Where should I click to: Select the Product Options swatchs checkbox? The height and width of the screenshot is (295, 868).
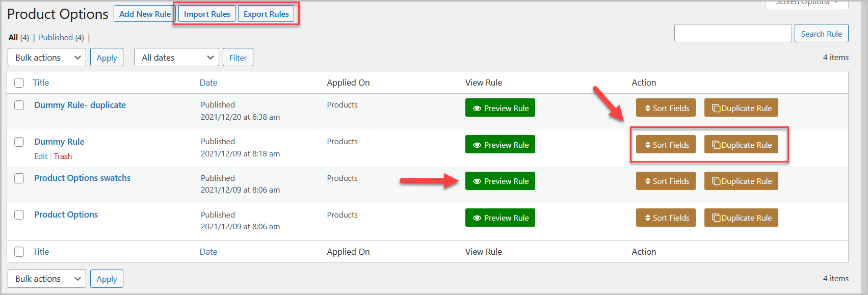pos(19,178)
